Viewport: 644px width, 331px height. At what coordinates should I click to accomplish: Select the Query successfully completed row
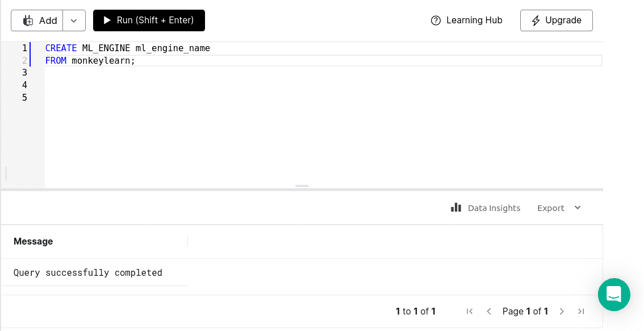94,272
